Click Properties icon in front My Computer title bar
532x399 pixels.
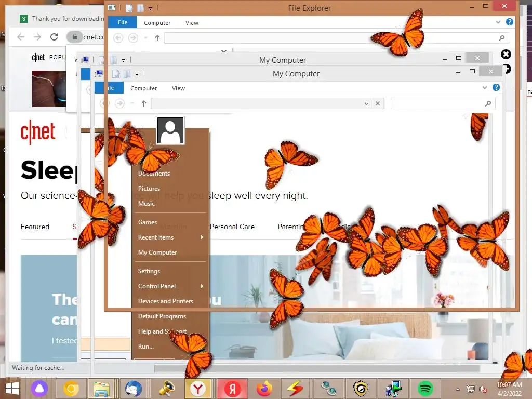click(116, 74)
